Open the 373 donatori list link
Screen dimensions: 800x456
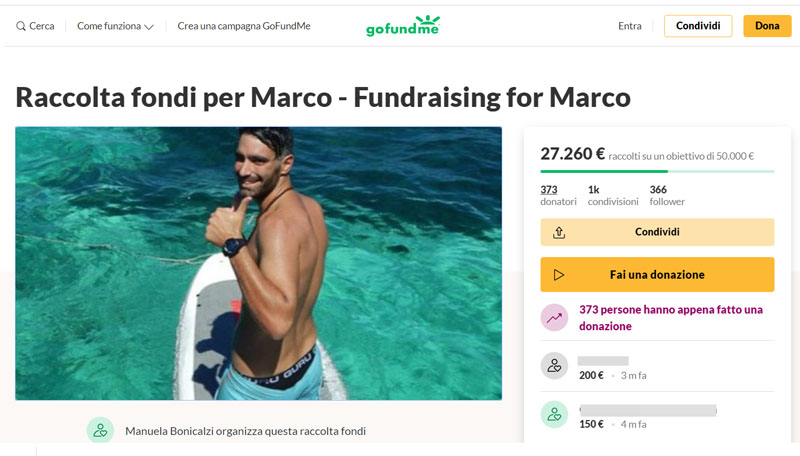[x=549, y=190]
